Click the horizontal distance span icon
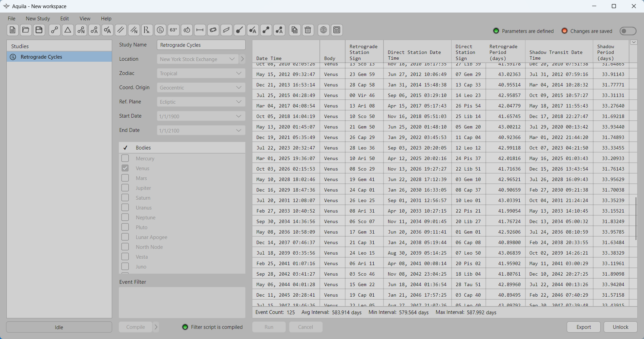The image size is (644, 339). click(200, 30)
